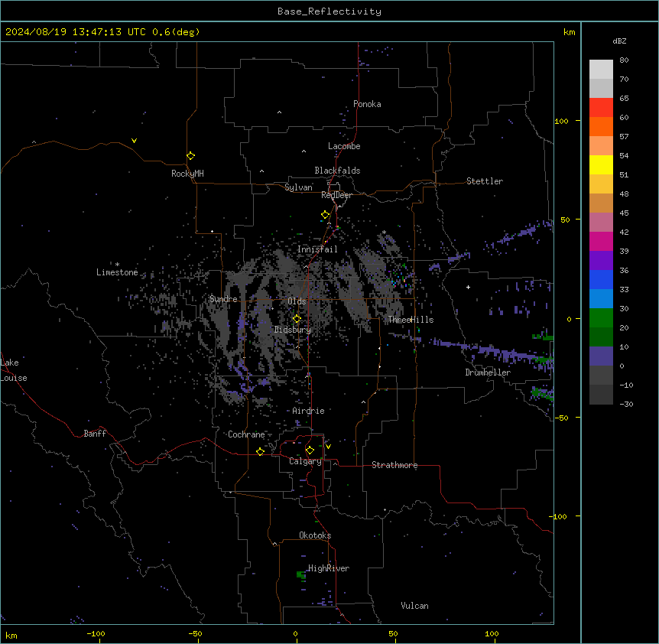Click the ThreeHills label

click(411, 320)
